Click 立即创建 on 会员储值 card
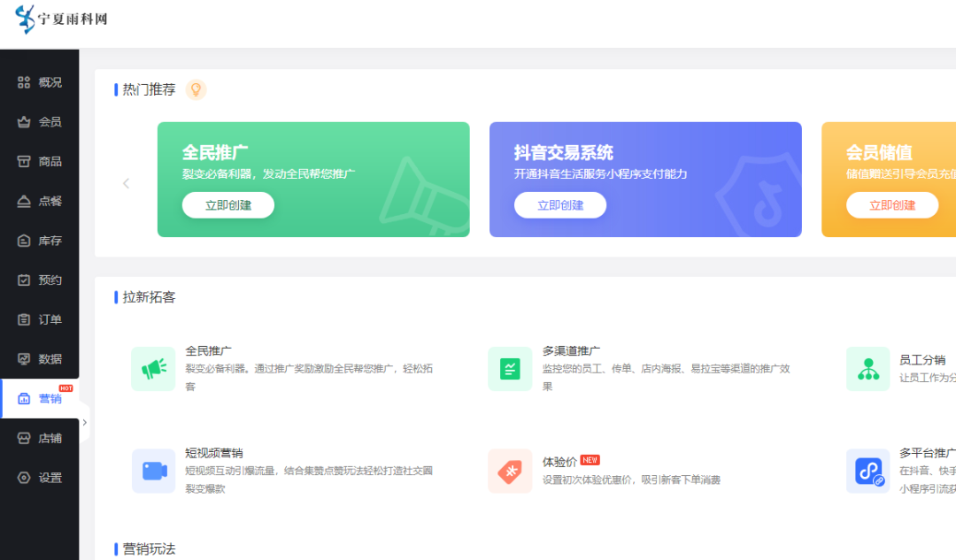This screenshot has width=956, height=560. pyautogui.click(x=892, y=205)
